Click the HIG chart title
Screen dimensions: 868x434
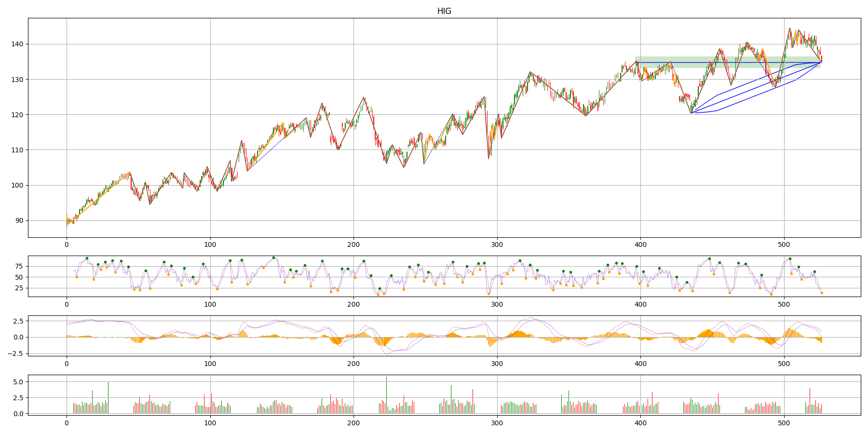pyautogui.click(x=444, y=11)
